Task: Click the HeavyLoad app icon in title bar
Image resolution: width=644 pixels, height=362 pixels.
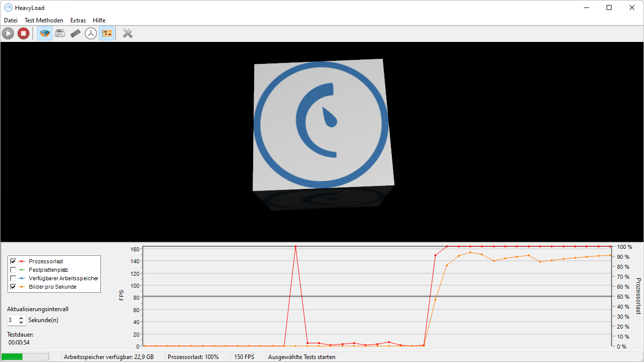Action: (8, 7)
